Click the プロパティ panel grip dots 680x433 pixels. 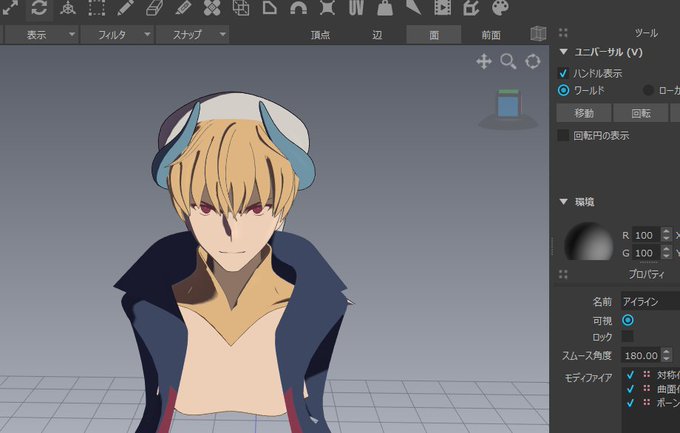point(563,274)
